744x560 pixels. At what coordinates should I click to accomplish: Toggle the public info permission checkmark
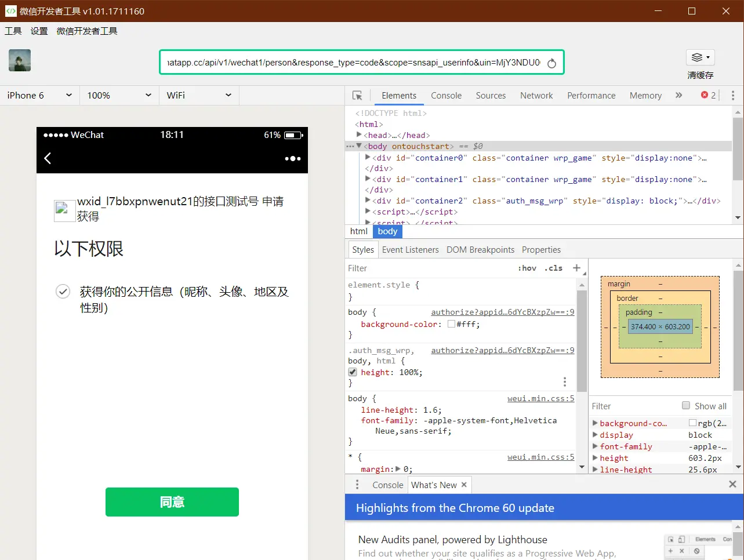point(63,292)
